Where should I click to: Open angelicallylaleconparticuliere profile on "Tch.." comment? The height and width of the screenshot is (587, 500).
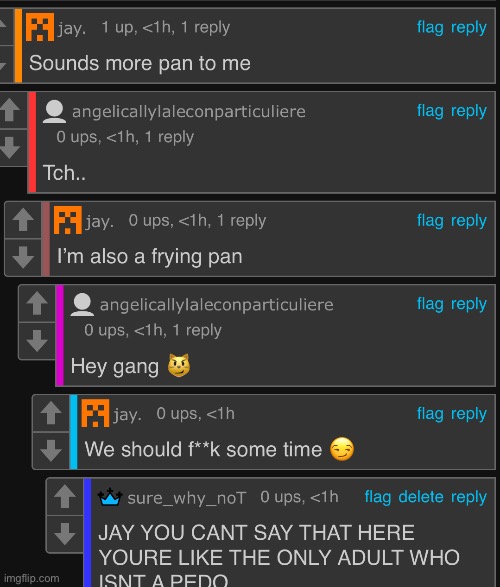[189, 112]
